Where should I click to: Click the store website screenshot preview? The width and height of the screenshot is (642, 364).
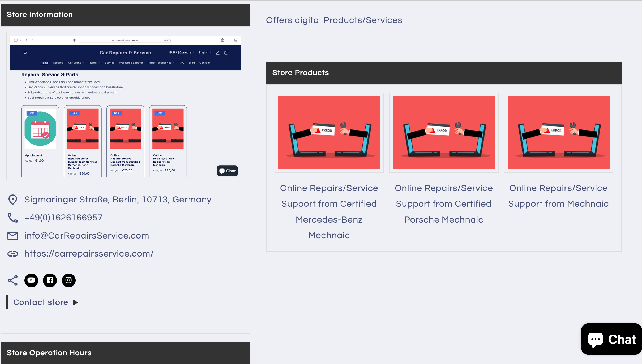125,106
